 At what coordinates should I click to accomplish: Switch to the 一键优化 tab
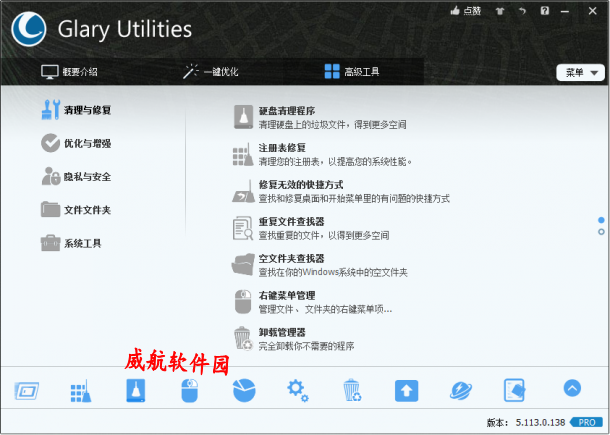[x=210, y=72]
